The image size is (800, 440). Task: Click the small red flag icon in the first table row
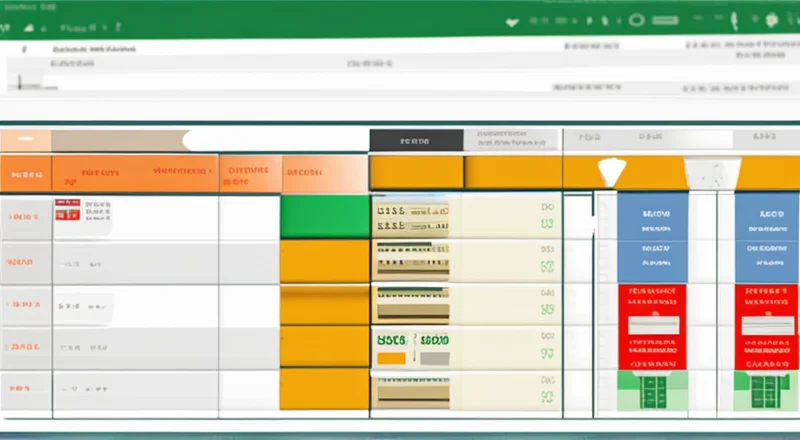67,209
